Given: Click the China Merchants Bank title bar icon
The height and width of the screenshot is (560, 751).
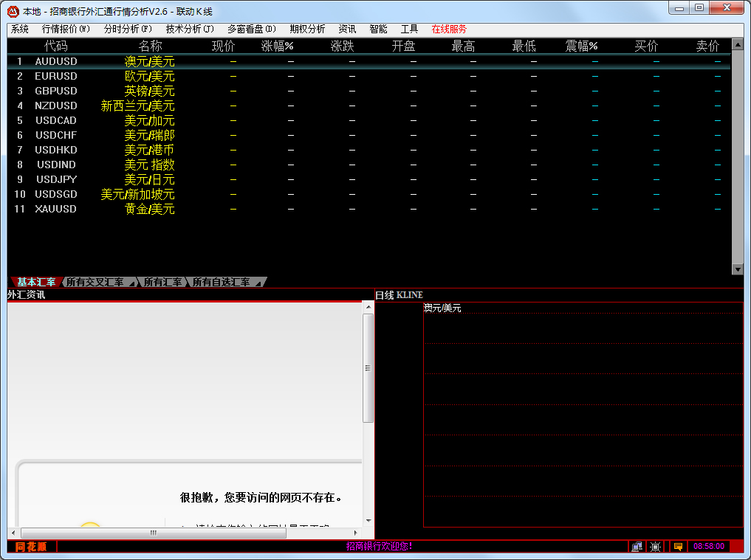Looking at the screenshot, I should [13, 11].
